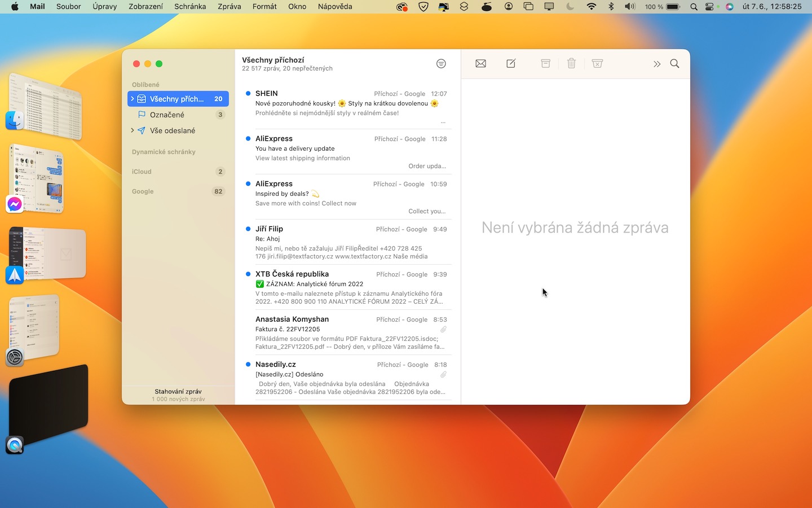Select the Vše odeslané mailbox
The image size is (812, 508).
[178, 130]
